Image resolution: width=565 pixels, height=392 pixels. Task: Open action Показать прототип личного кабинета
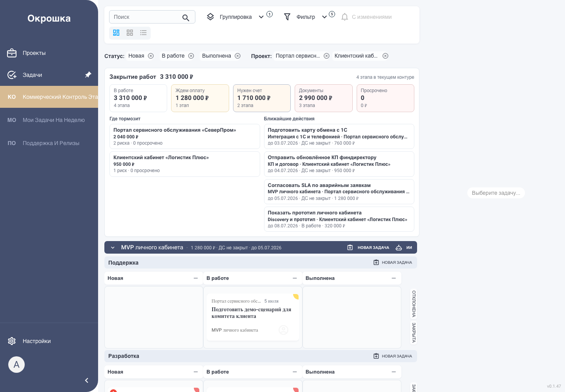click(x=339, y=219)
